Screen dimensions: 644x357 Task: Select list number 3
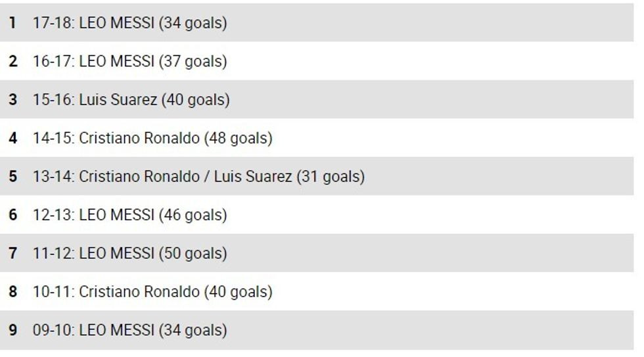point(12,100)
